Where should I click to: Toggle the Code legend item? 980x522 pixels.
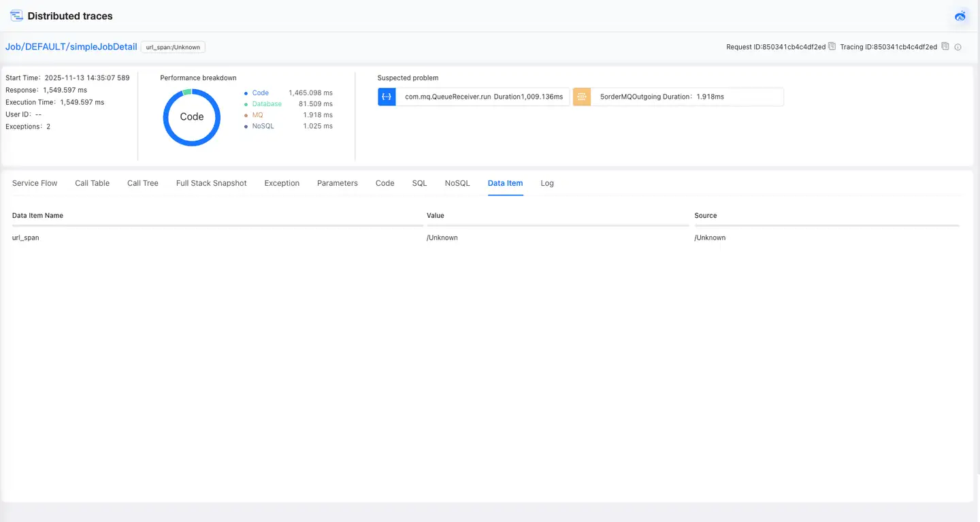[260, 93]
